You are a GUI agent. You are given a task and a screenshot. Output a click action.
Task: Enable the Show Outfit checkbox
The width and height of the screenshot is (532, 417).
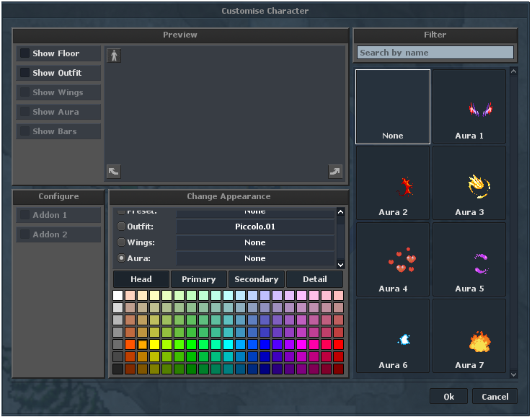[x=25, y=72]
